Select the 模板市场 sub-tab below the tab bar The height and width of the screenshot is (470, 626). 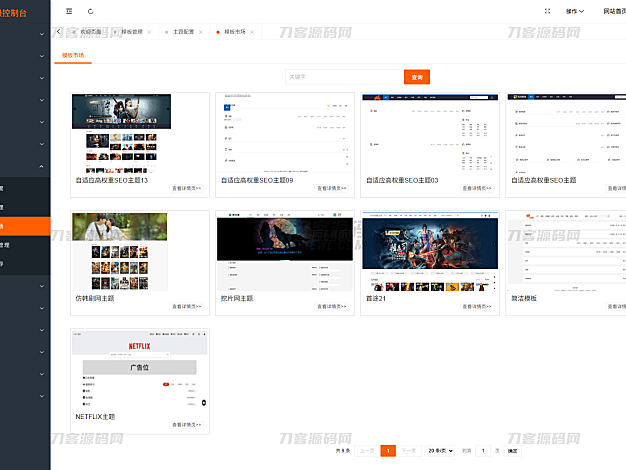[x=75, y=56]
